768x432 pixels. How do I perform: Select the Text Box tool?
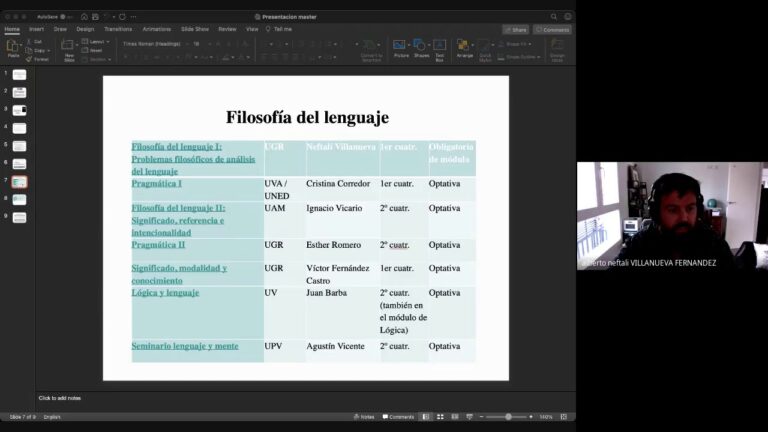pos(439,50)
